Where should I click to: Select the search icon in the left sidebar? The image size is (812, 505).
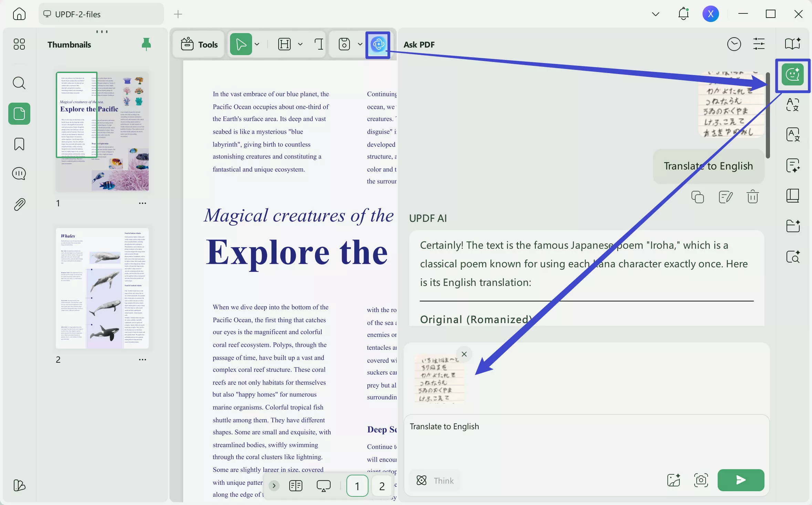[x=19, y=83]
